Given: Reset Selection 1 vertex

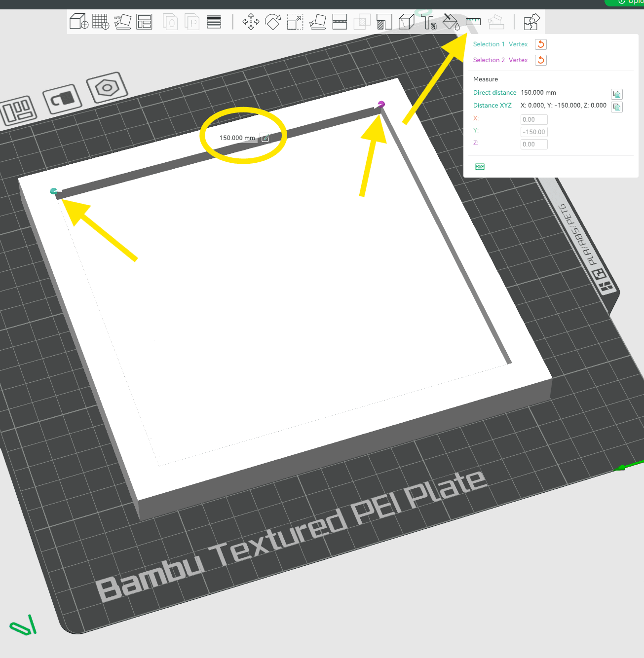Looking at the screenshot, I should coord(541,44).
